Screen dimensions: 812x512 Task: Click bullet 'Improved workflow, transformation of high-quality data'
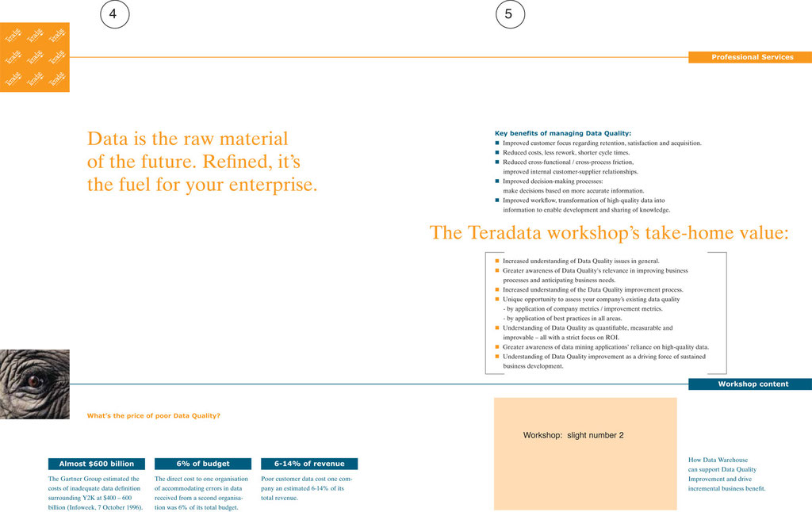pyautogui.click(x=583, y=205)
